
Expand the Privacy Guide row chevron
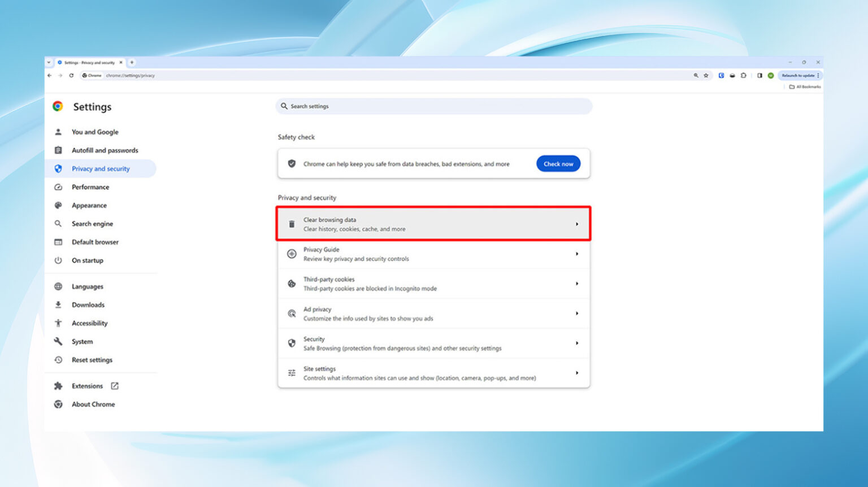pyautogui.click(x=577, y=254)
